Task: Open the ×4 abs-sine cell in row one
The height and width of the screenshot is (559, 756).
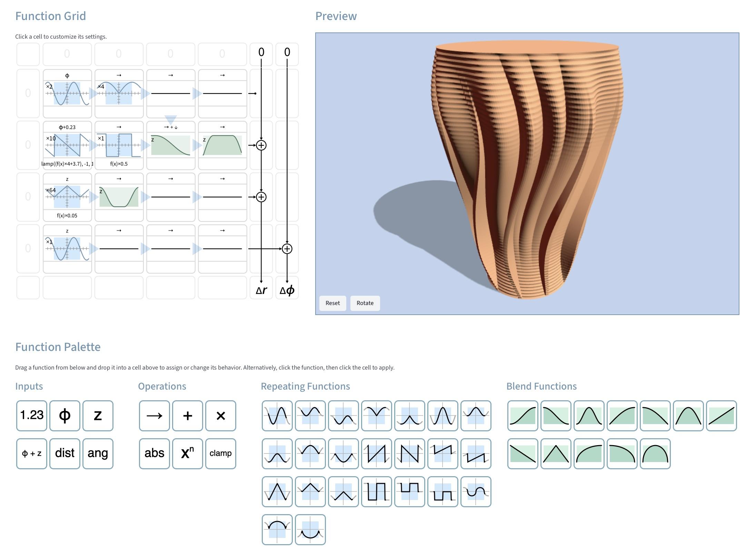Action: [119, 94]
